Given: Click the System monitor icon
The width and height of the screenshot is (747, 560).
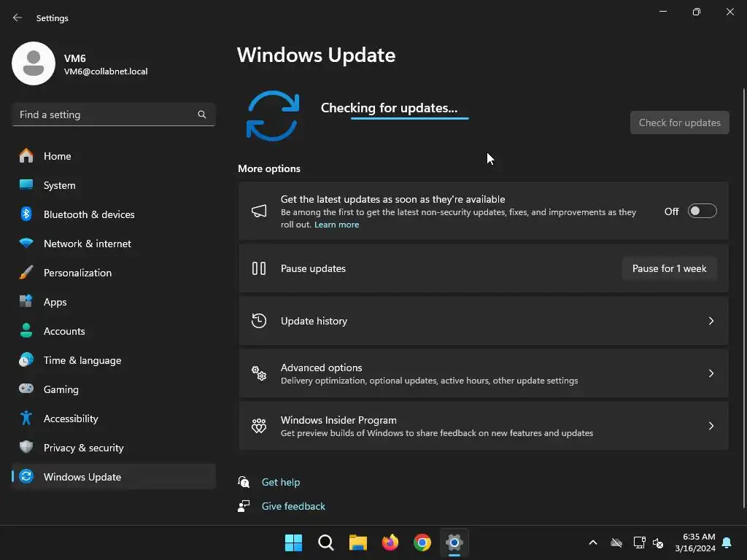Looking at the screenshot, I should [x=26, y=184].
